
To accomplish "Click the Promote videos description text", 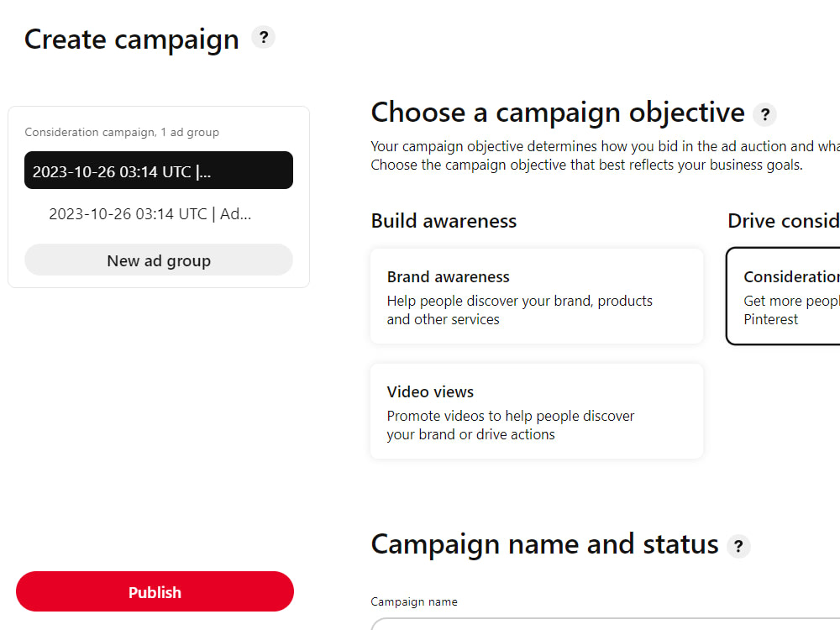I will (511, 425).
